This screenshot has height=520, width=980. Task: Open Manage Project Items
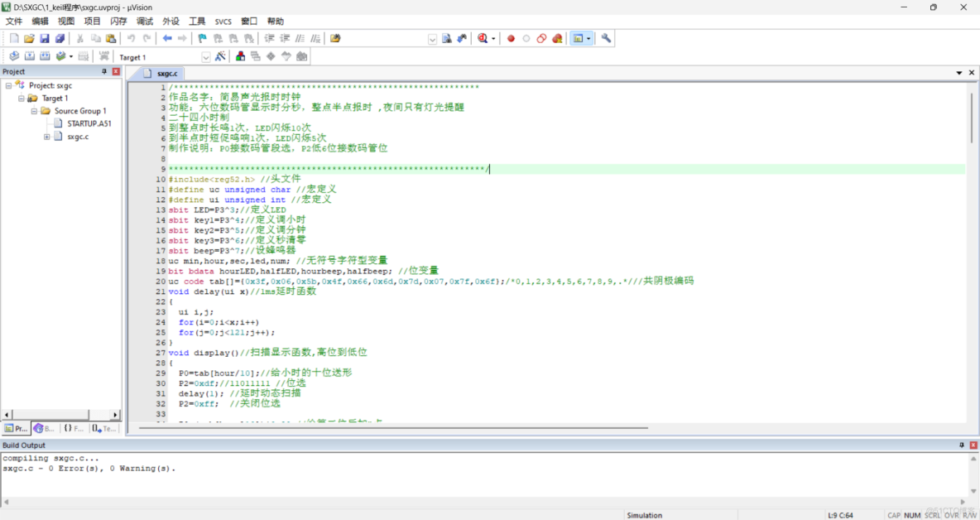pos(241,56)
